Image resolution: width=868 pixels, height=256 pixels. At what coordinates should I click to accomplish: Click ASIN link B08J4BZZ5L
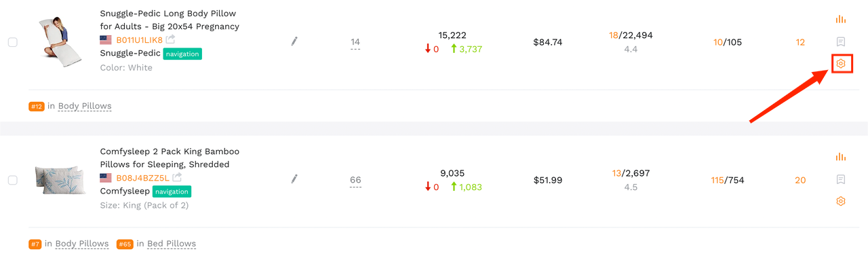tap(142, 178)
